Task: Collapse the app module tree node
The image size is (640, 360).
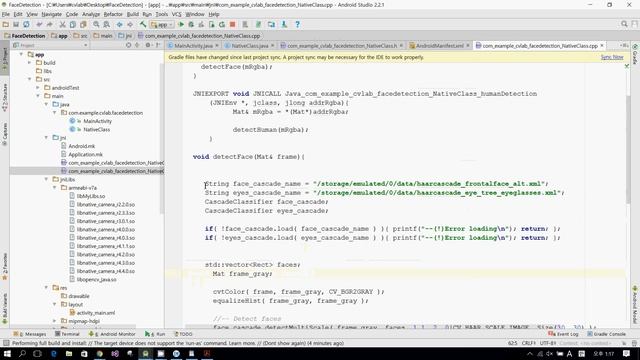Action: [x=21, y=54]
